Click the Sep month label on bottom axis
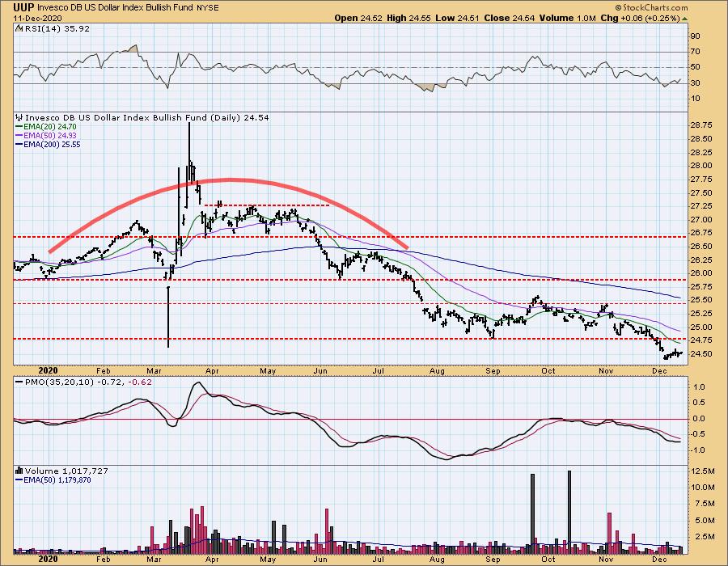The width and height of the screenshot is (728, 566). pyautogui.click(x=493, y=560)
